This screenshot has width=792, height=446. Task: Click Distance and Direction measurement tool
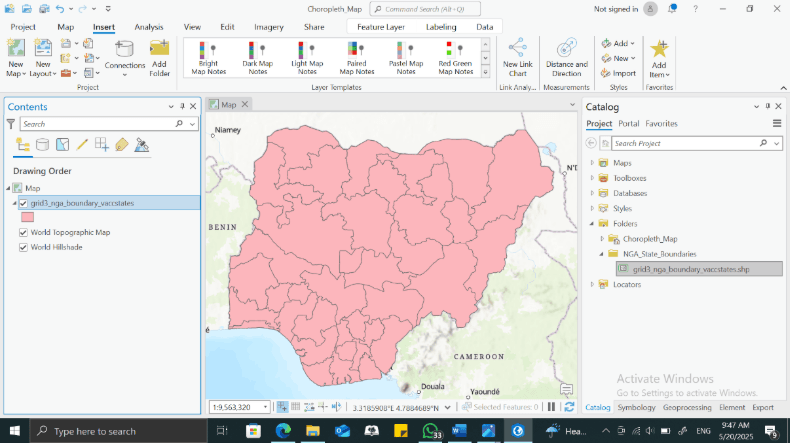[566, 58]
